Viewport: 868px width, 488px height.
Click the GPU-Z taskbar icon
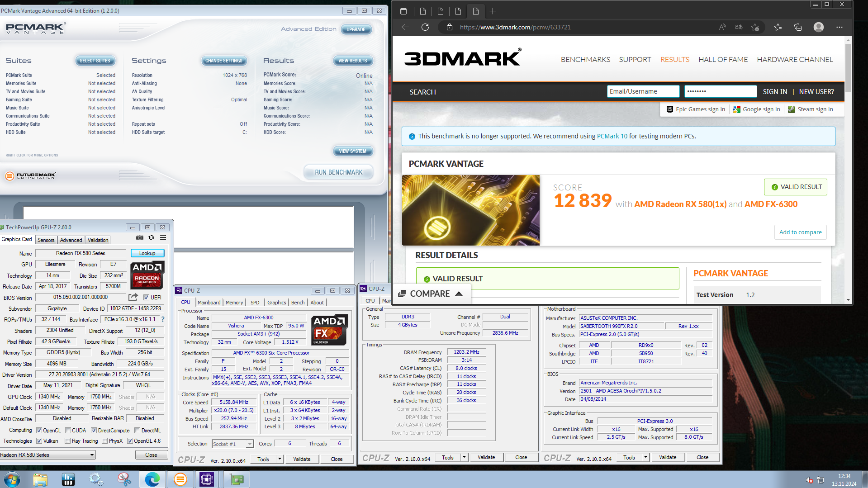(x=237, y=479)
